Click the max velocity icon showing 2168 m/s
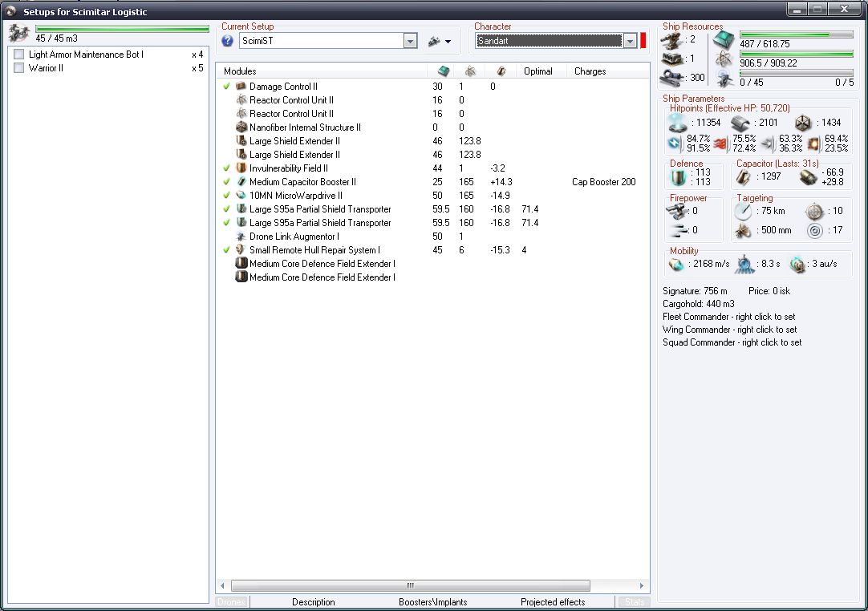 (x=676, y=265)
